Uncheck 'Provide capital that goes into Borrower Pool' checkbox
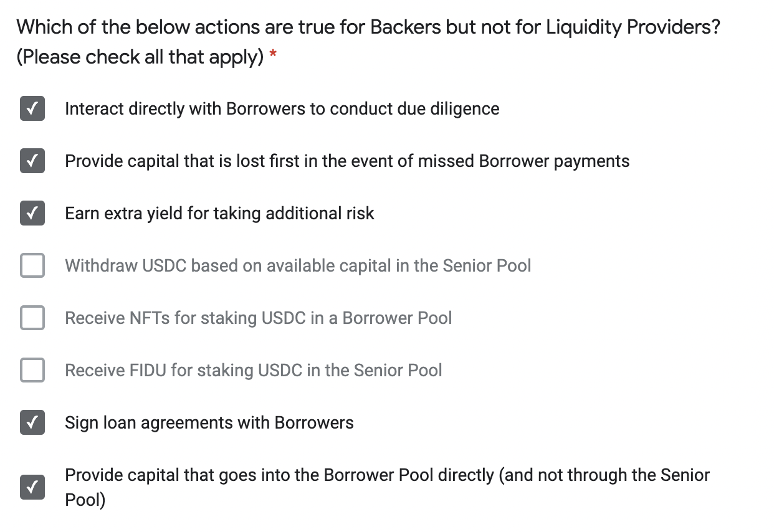774x532 pixels. click(x=32, y=487)
